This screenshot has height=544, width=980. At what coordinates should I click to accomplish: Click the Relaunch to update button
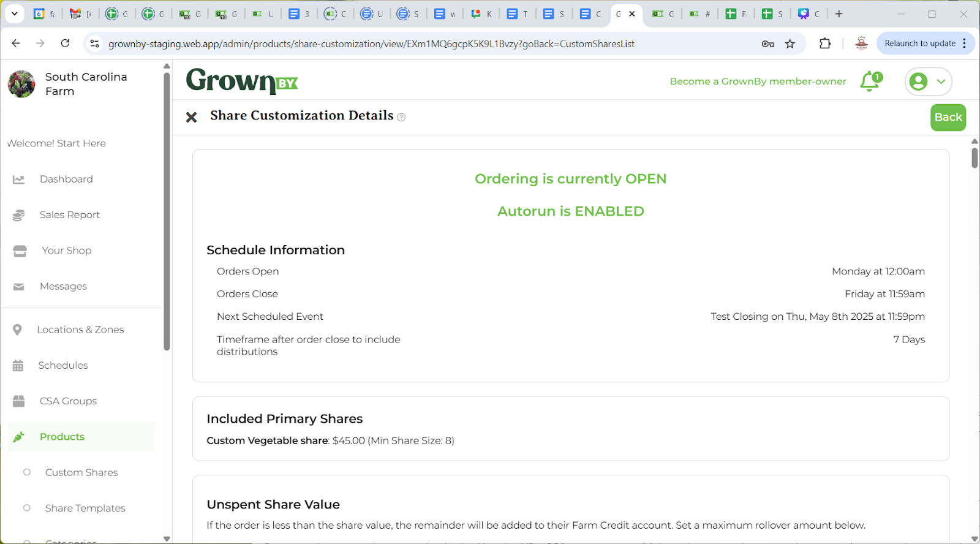pyautogui.click(x=920, y=43)
